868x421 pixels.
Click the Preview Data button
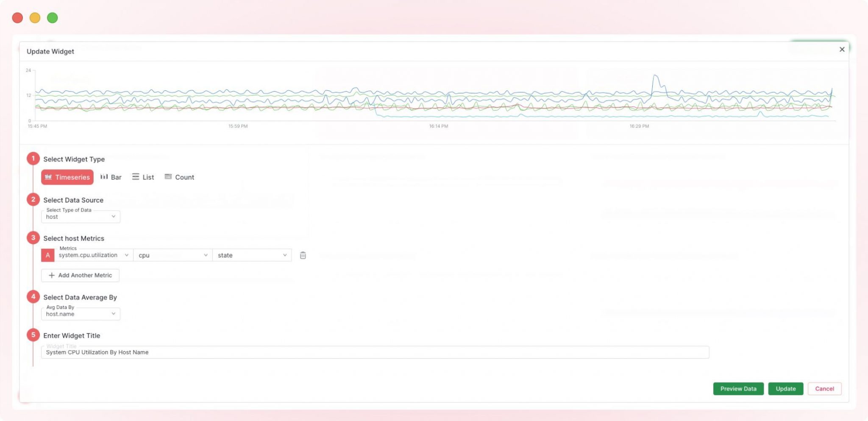[x=738, y=388]
